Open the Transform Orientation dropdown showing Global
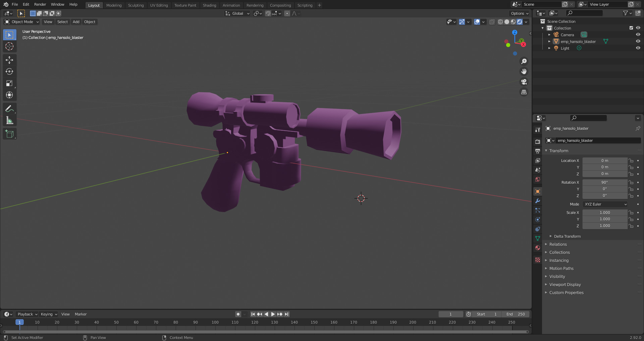644x341 pixels. tap(237, 13)
